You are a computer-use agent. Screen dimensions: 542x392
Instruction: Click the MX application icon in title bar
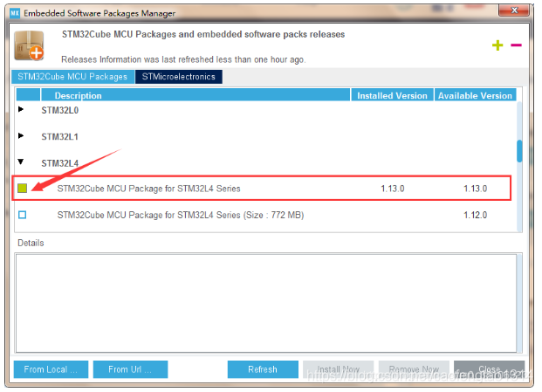click(15, 13)
